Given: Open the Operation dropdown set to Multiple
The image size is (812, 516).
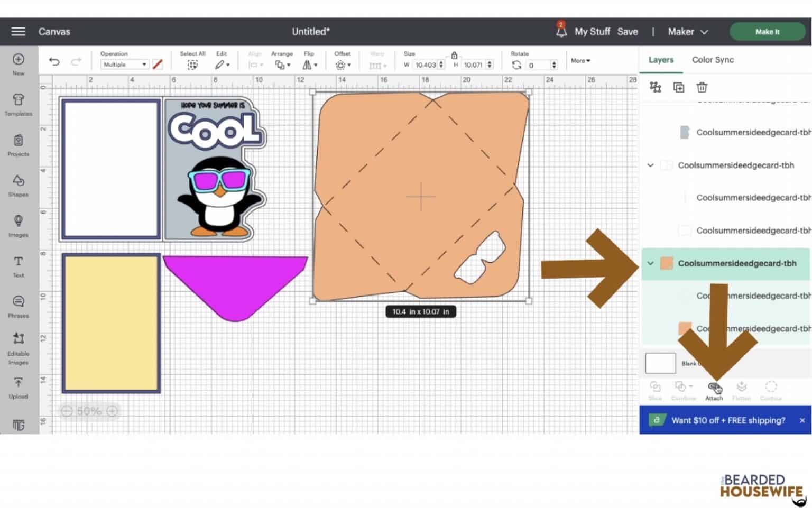Looking at the screenshot, I should click(x=125, y=64).
